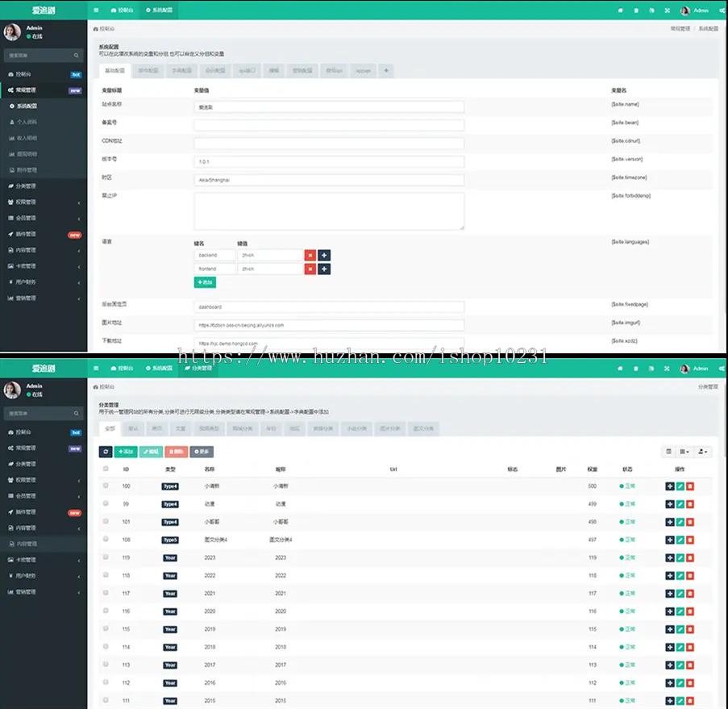This screenshot has width=728, height=709.
Task: Click the home icon in the upper screen header
Action: click(620, 10)
